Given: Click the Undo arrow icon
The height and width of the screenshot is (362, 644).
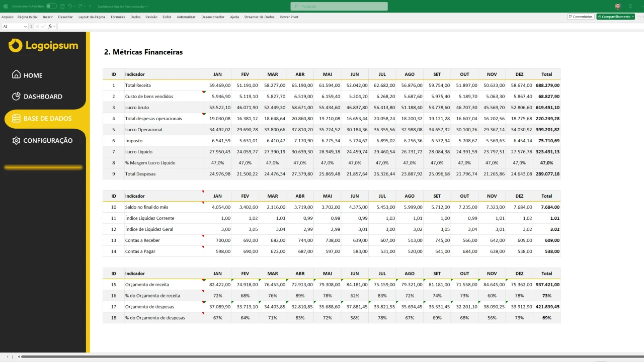Looking at the screenshot, I should 69,6.
